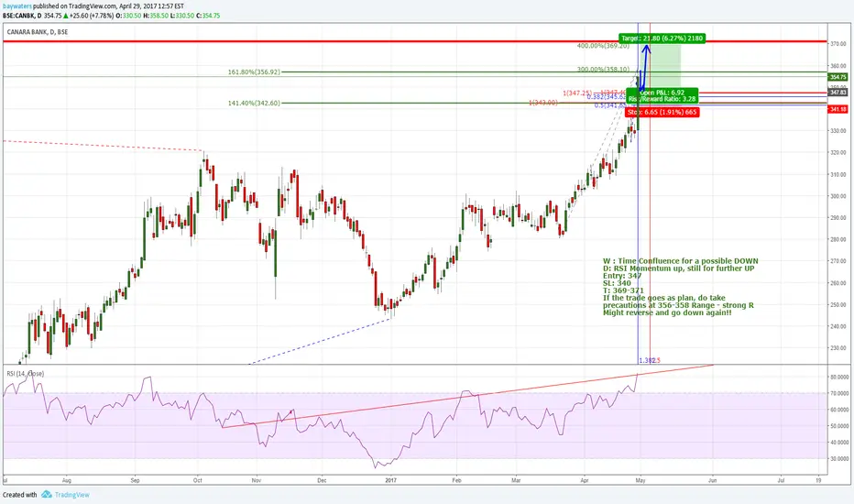Viewport: 854px width, 504px height.
Task: Click the 300.00 price axis label
Action: 838,196
